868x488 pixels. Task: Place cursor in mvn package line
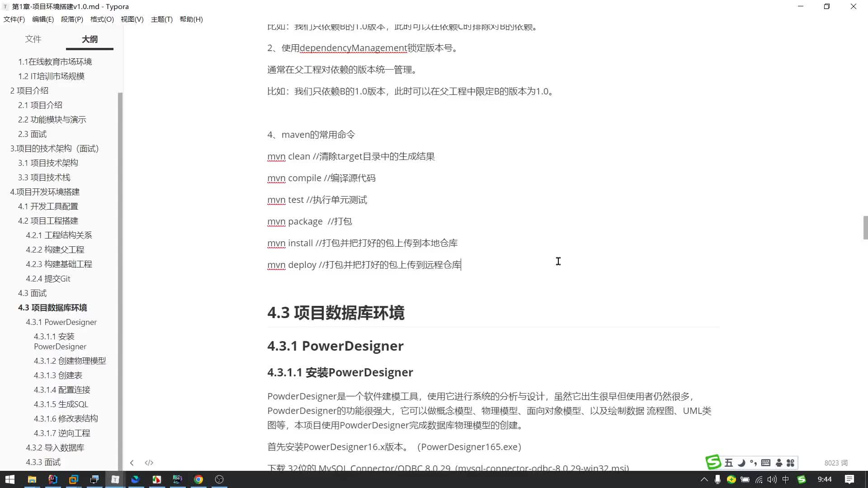[309, 221]
